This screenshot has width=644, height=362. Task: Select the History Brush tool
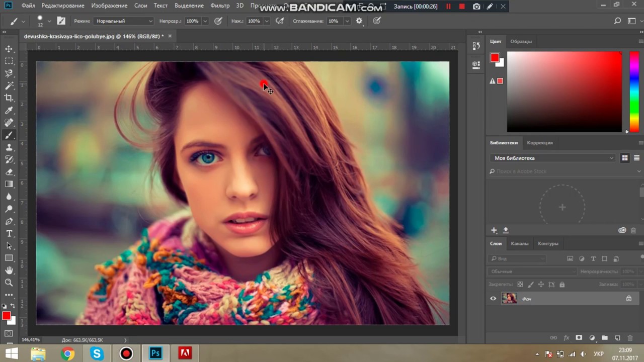tap(9, 159)
